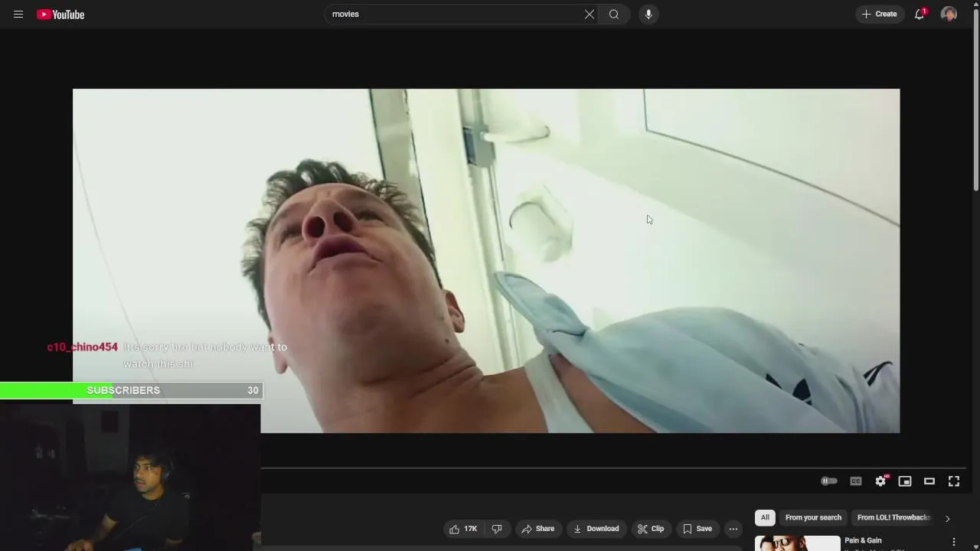Start voice search with the microphone

[648, 14]
